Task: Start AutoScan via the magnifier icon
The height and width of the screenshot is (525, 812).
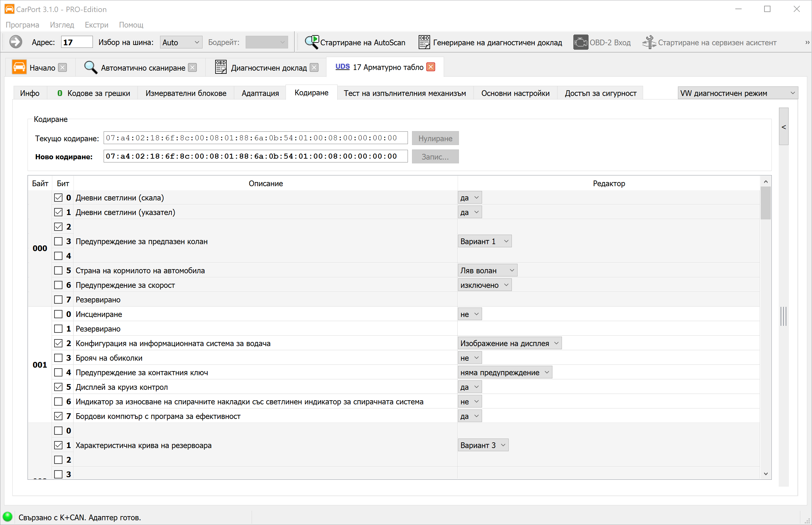Action: coord(311,42)
